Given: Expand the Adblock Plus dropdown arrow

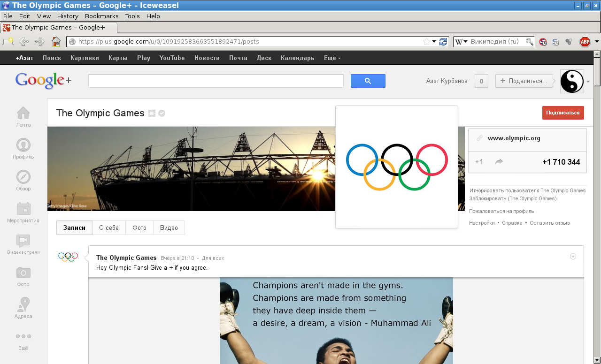Looking at the screenshot, I should pos(597,42).
